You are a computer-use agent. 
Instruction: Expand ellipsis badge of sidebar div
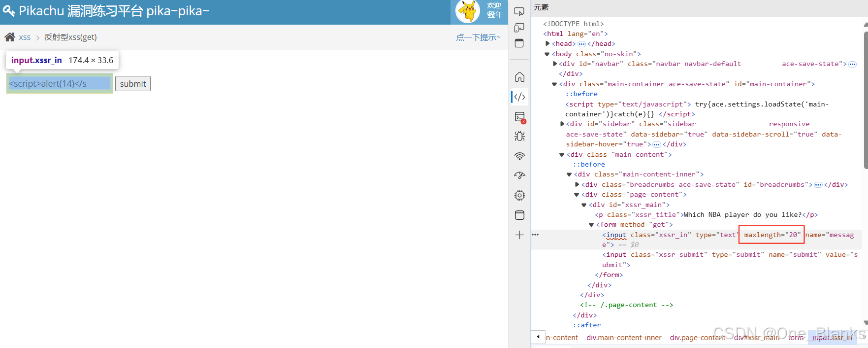coord(657,144)
